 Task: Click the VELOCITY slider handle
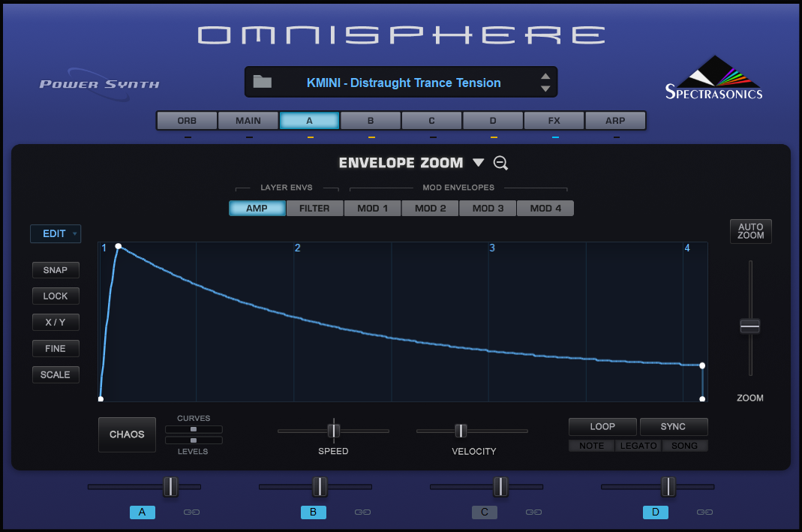click(461, 431)
